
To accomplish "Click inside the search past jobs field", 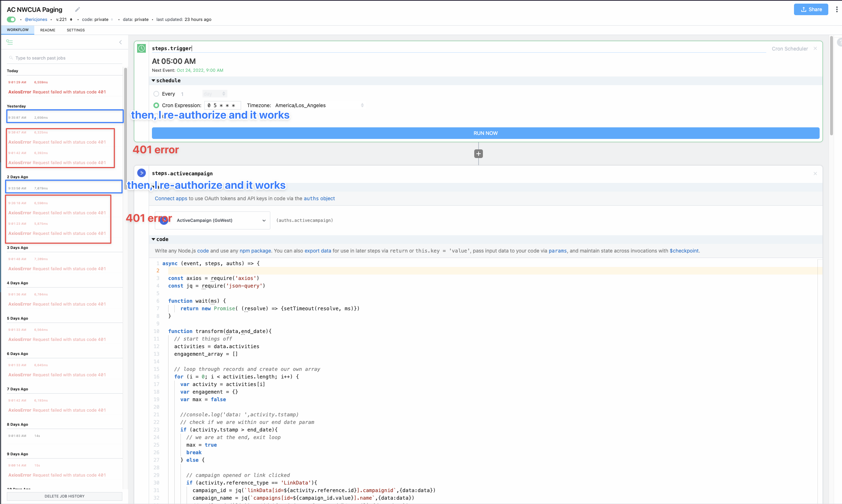I will pyautogui.click(x=54, y=58).
